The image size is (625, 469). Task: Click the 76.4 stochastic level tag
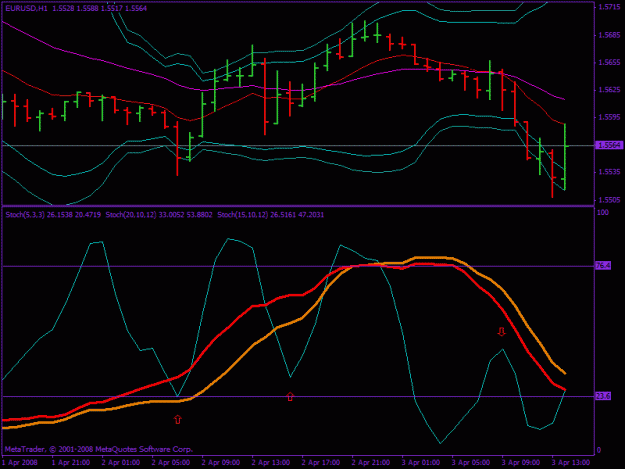click(603, 265)
